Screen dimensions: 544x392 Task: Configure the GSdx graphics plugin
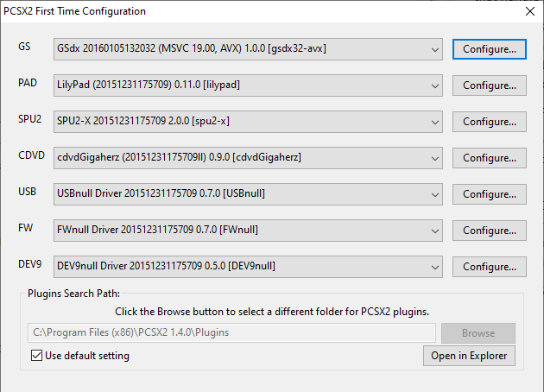pos(489,49)
